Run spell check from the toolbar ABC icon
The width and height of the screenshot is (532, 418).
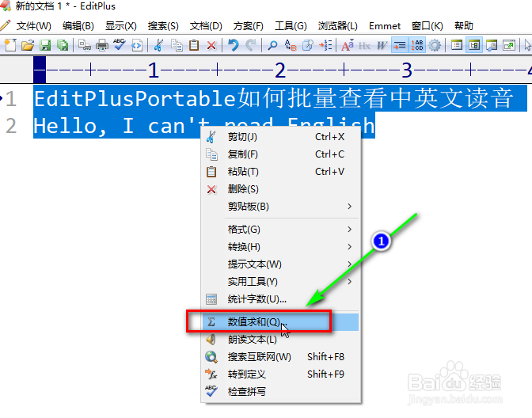pyautogui.click(x=120, y=45)
